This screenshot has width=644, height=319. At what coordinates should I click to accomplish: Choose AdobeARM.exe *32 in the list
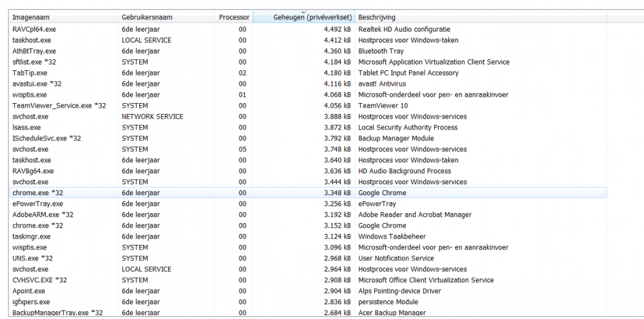pos(43,215)
